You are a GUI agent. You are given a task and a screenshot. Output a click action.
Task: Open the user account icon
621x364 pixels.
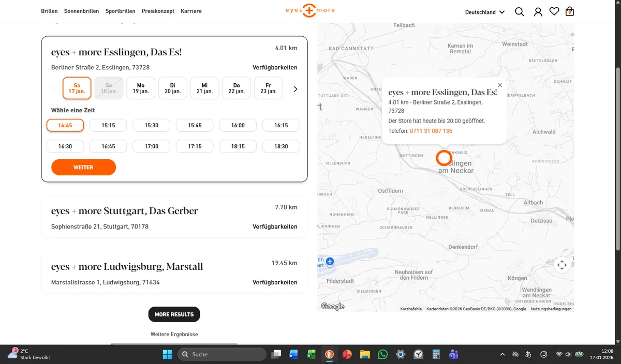pyautogui.click(x=538, y=11)
